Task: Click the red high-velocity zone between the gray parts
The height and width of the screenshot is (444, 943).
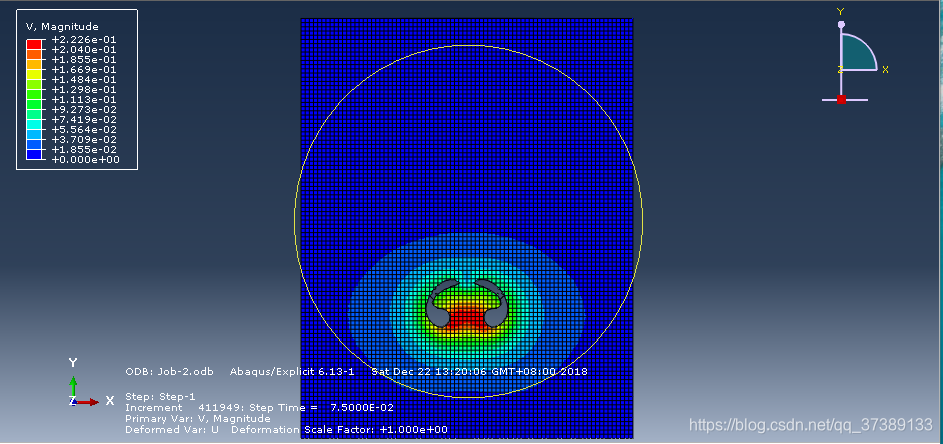Action: pyautogui.click(x=468, y=319)
